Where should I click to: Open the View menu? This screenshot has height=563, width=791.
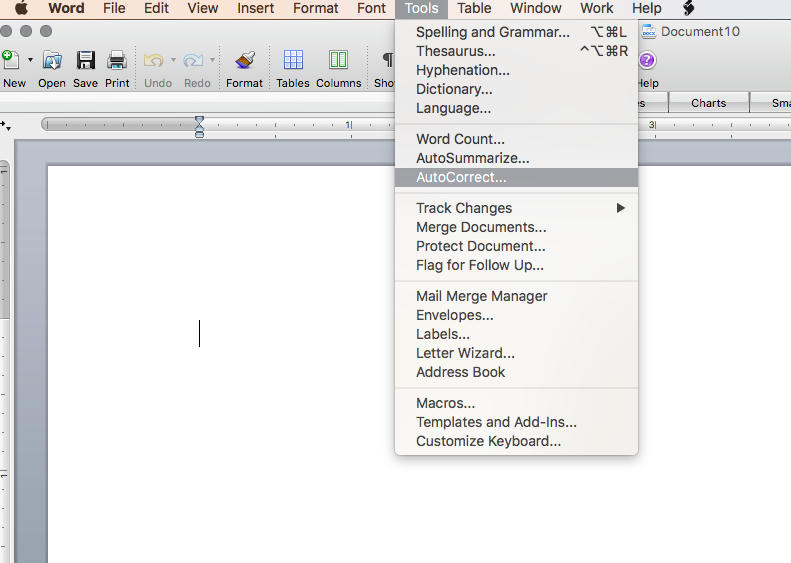(203, 8)
